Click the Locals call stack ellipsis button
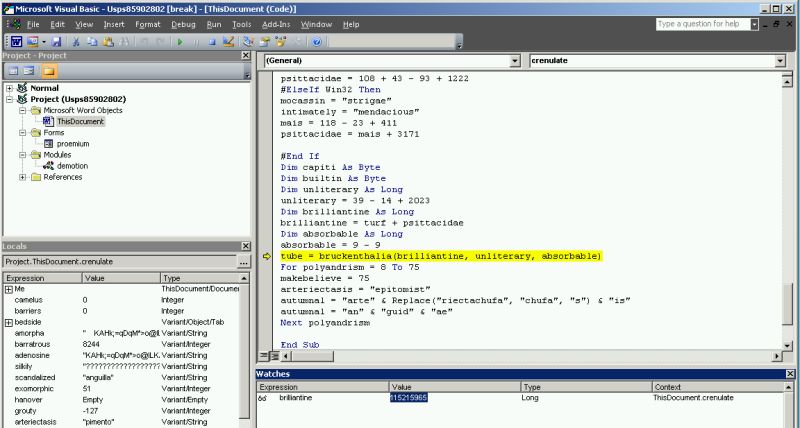The width and height of the screenshot is (800, 428). (243, 262)
